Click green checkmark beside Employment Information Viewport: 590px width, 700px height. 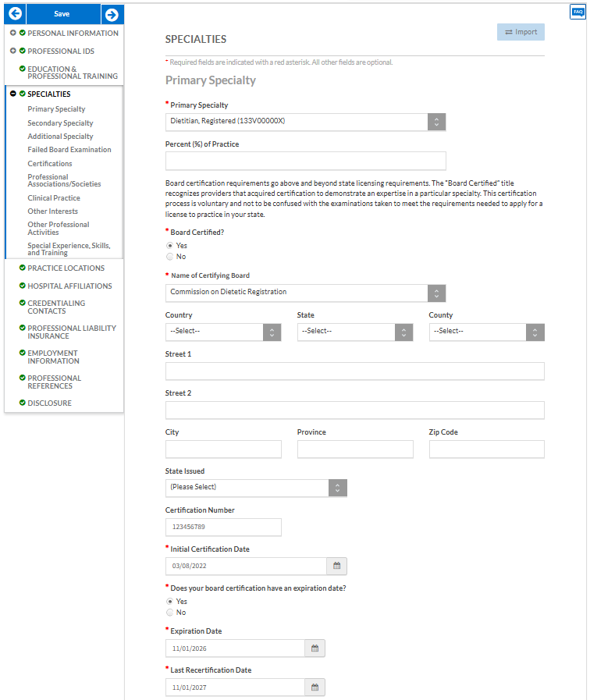23,352
